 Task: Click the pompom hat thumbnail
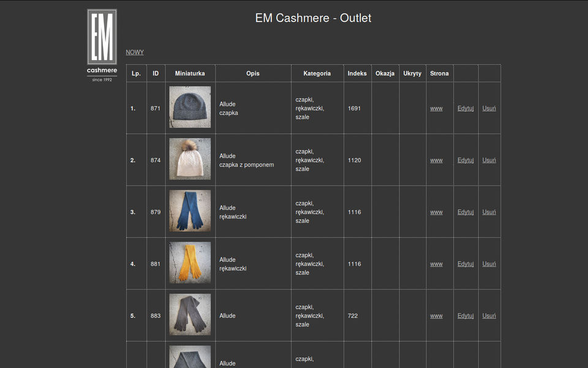tap(190, 159)
